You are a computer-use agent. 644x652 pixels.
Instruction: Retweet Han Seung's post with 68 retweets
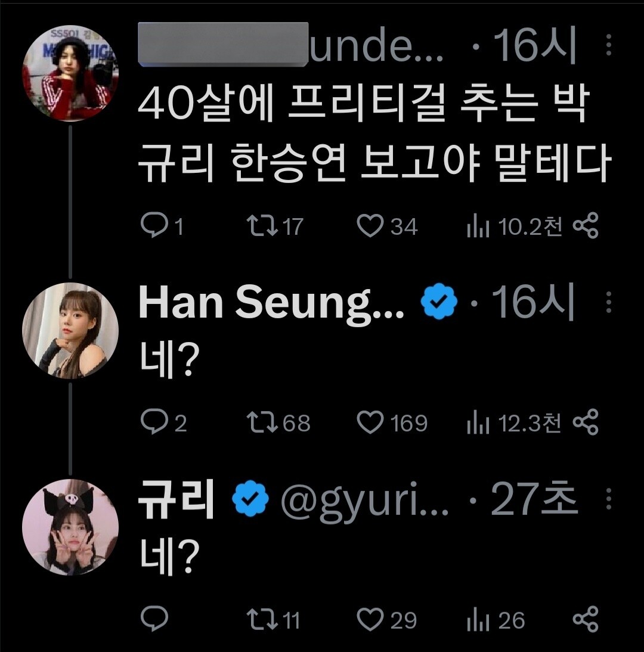point(261,423)
